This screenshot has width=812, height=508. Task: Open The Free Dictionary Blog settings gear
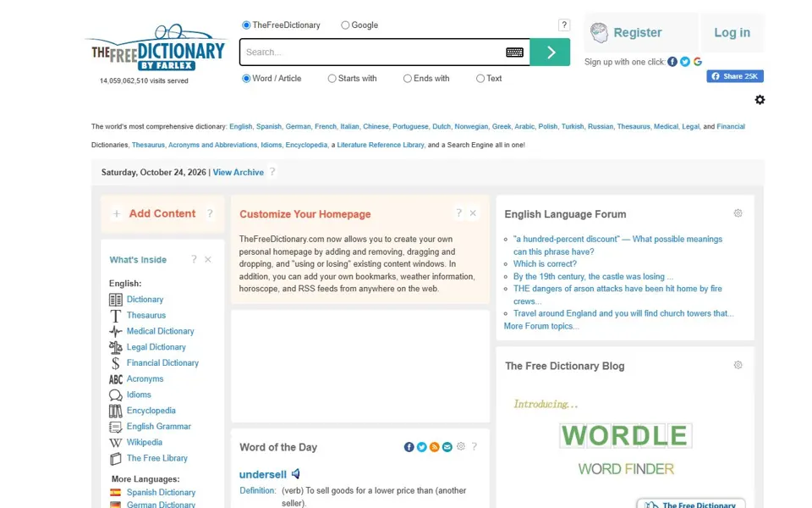point(738,365)
